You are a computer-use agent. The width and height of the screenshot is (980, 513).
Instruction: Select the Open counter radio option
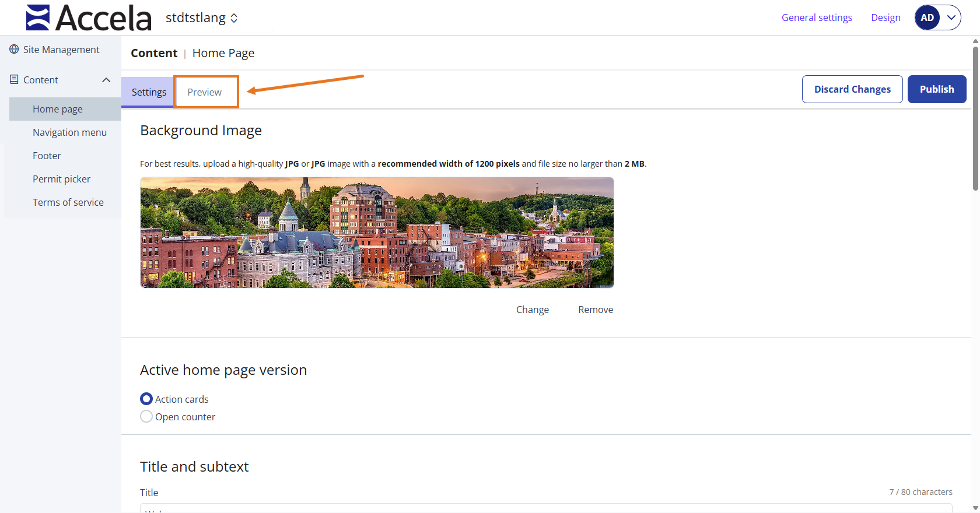[146, 417]
